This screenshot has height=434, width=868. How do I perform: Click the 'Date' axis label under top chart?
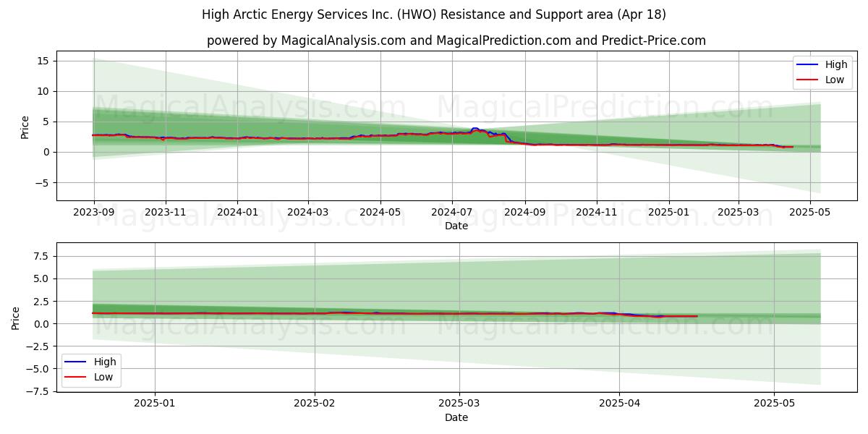click(456, 226)
